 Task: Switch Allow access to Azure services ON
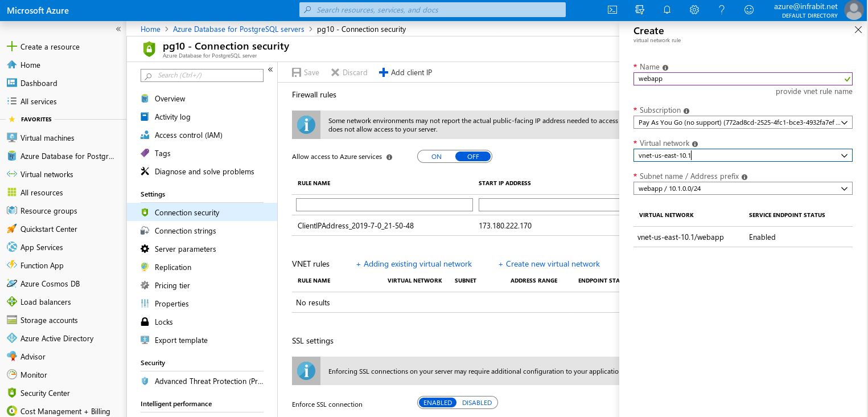pyautogui.click(x=437, y=157)
